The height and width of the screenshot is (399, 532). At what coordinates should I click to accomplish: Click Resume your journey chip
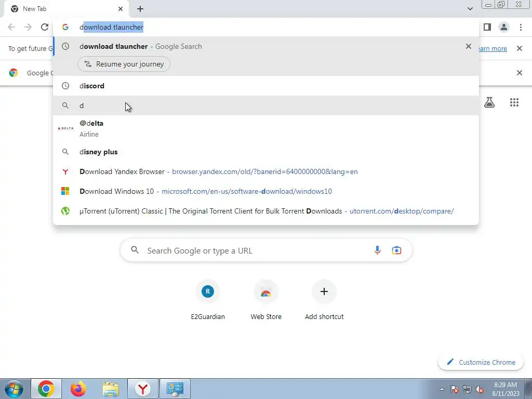(124, 64)
